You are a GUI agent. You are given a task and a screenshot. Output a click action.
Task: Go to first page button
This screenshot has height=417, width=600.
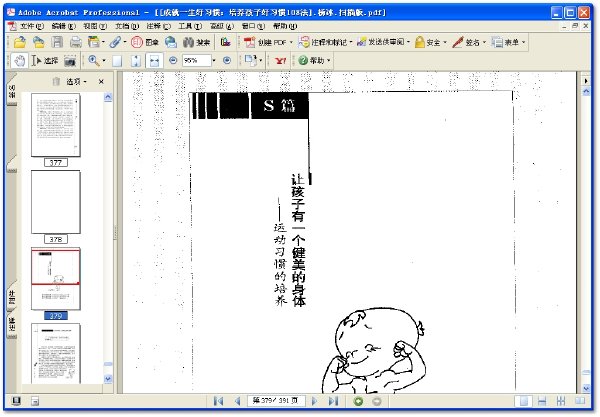click(218, 401)
